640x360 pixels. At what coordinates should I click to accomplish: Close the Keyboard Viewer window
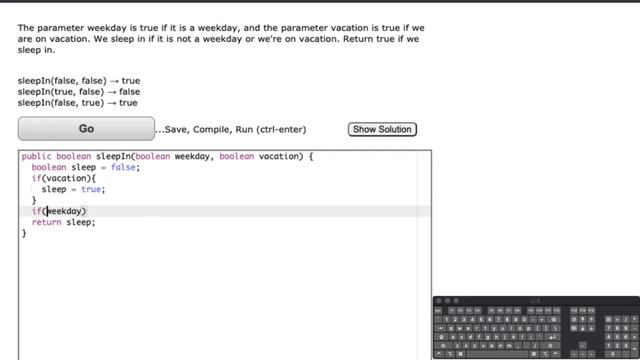439,301
